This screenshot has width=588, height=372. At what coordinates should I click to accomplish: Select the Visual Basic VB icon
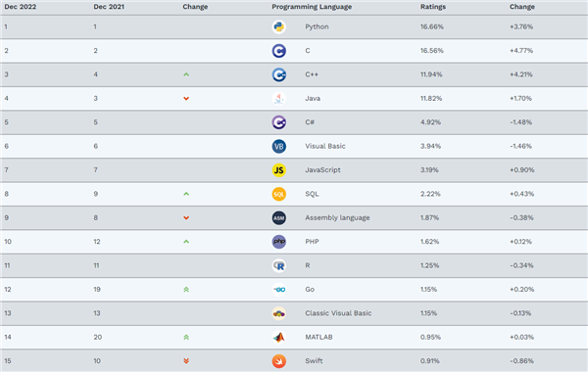278,146
